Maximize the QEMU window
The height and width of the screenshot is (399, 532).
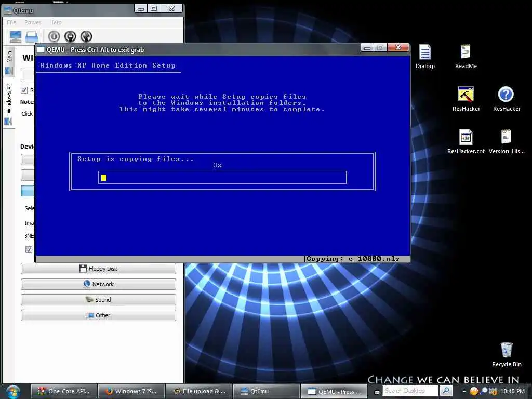click(380, 47)
